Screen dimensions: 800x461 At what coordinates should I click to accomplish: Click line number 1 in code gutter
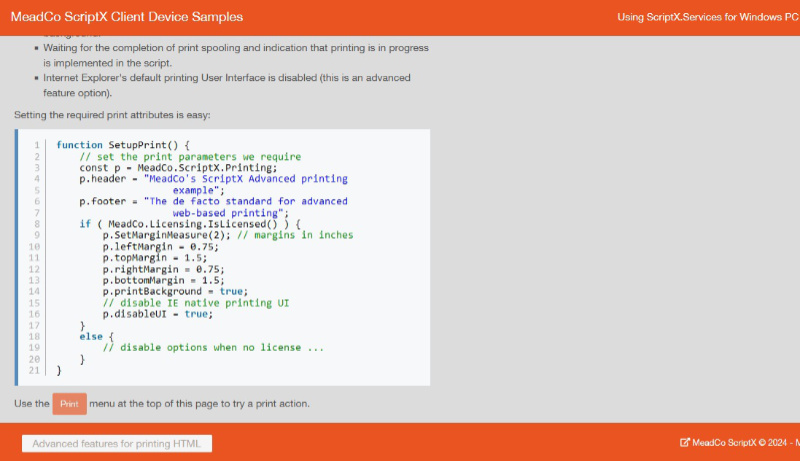[37, 145]
